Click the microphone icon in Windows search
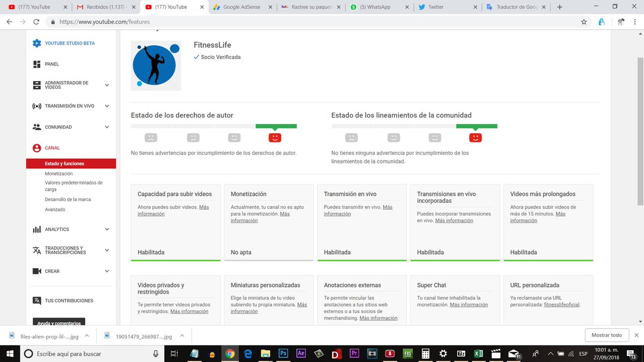The image size is (644, 362). pyautogui.click(x=156, y=354)
